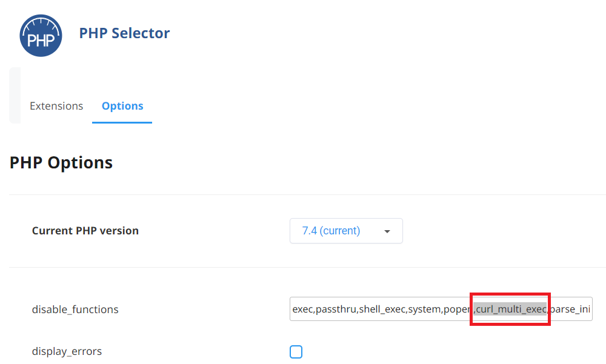The image size is (606, 364).
Task: Click the PHP Selector title text
Action: pos(124,33)
